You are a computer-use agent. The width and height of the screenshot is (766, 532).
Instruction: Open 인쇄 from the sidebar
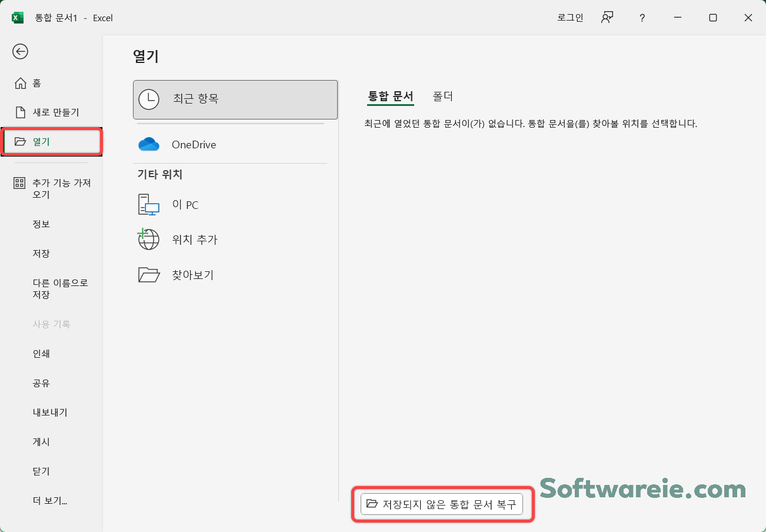pos(41,354)
